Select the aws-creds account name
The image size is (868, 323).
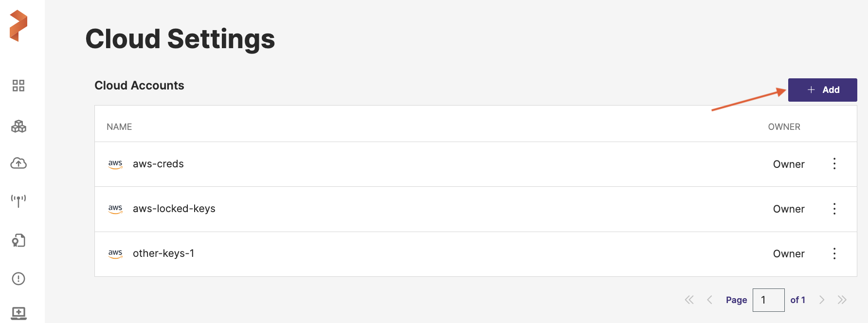coord(158,164)
